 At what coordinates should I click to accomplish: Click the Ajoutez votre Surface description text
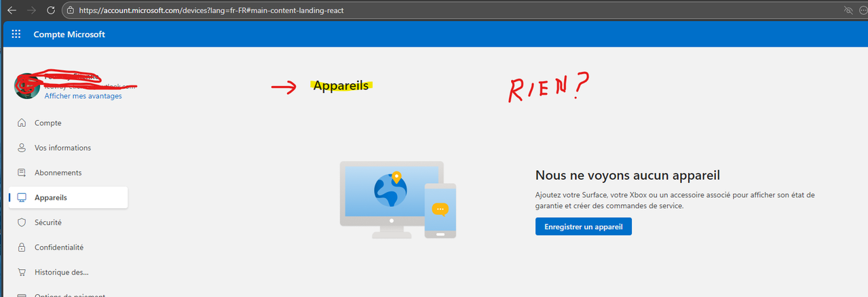click(675, 200)
